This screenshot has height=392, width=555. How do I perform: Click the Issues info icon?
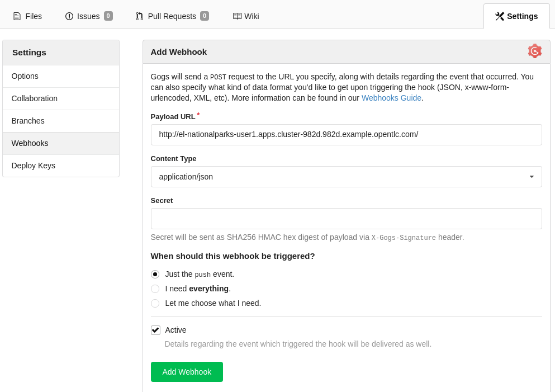click(x=68, y=16)
